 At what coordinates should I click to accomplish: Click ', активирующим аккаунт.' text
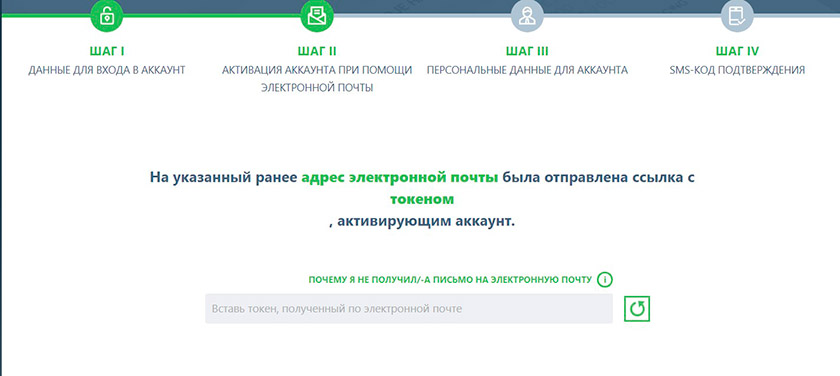[422, 221]
